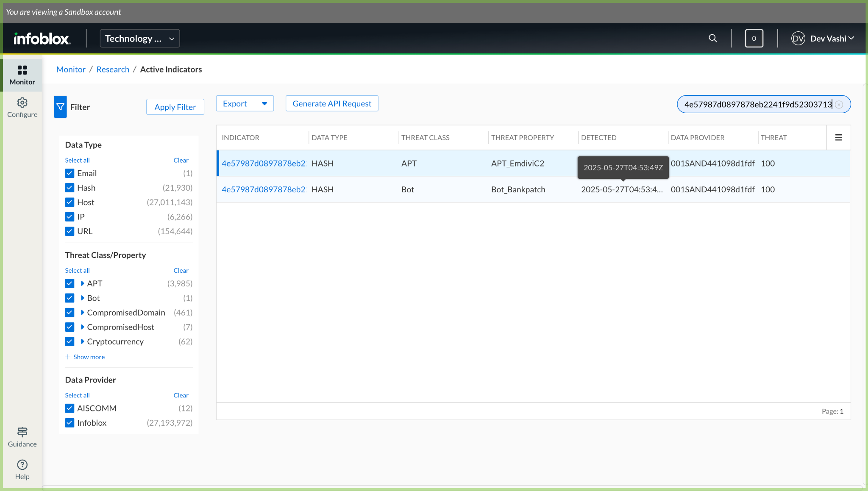Open the Monitor sidebar section
Image resolution: width=868 pixels, height=491 pixels.
(22, 75)
